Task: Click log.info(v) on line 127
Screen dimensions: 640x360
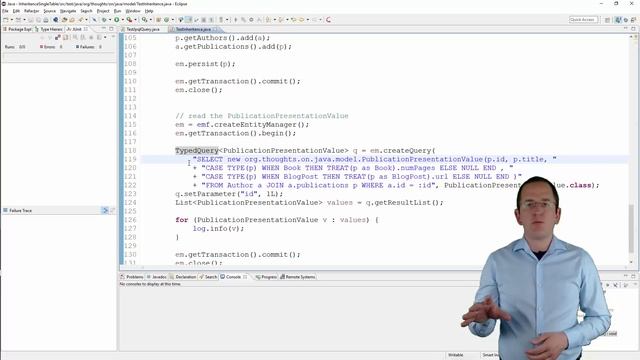Action: point(218,229)
